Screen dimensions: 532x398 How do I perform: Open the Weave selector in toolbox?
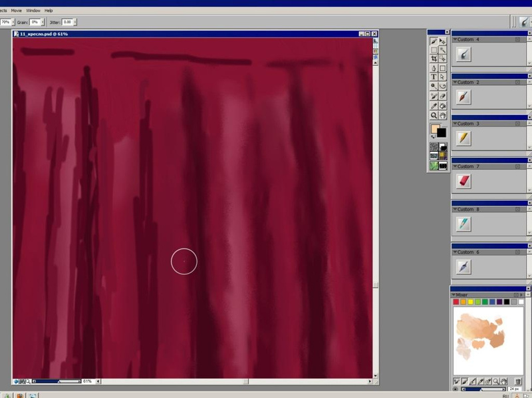pyautogui.click(x=443, y=156)
